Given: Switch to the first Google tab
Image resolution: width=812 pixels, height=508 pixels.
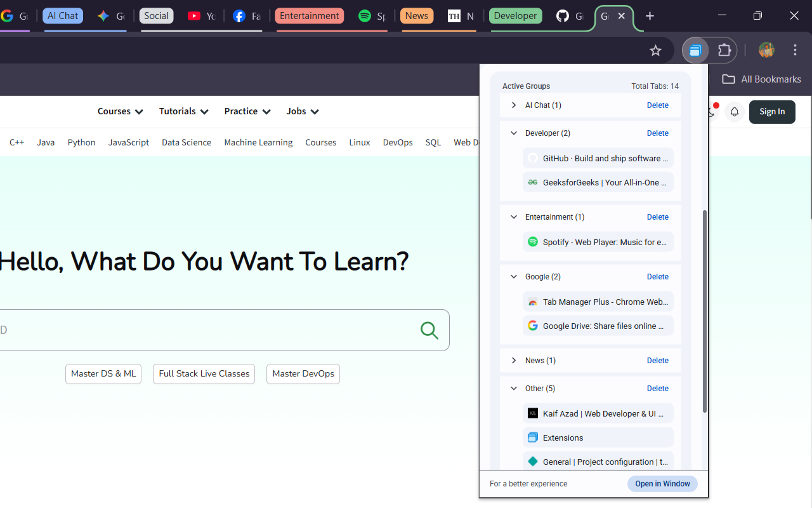Looking at the screenshot, I should click(15, 16).
